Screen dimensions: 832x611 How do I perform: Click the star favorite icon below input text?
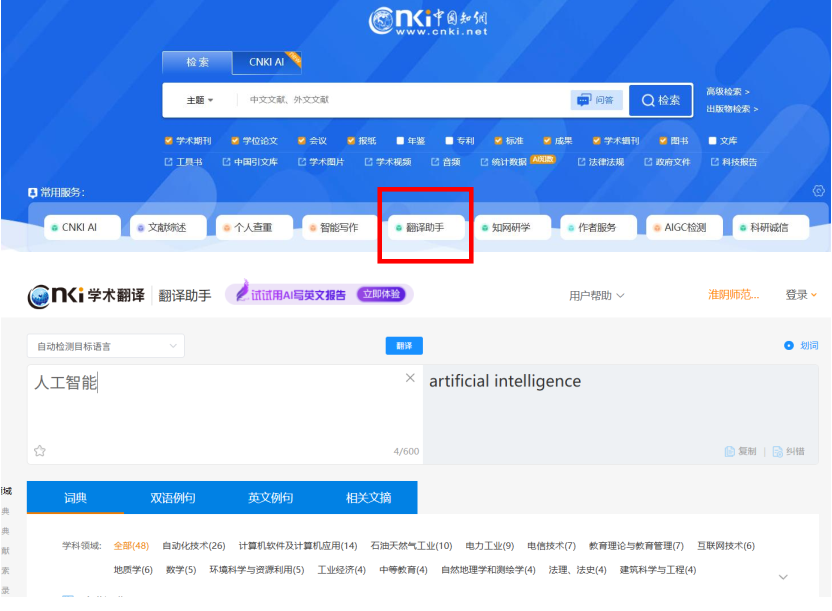click(x=40, y=451)
